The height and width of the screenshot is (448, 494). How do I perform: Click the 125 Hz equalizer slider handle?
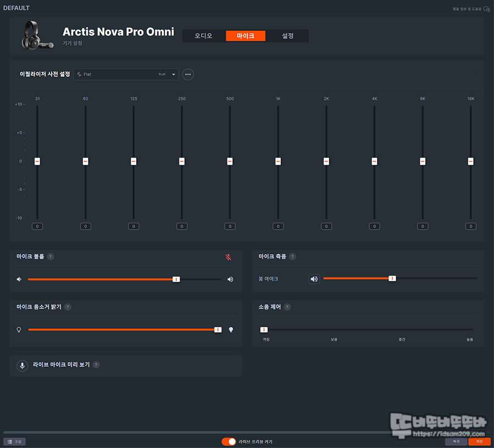133,161
